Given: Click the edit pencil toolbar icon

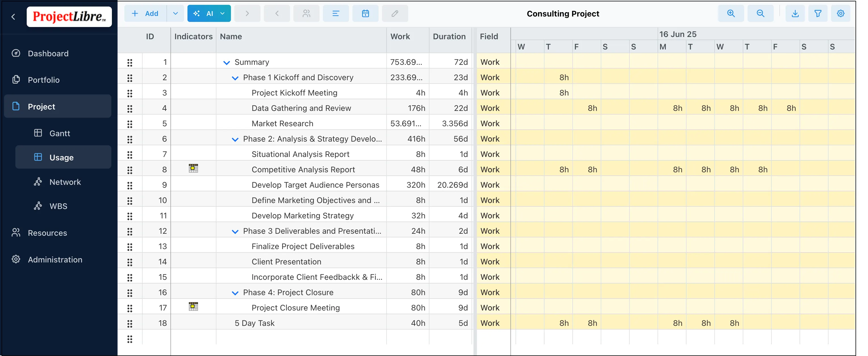Looking at the screenshot, I should pyautogui.click(x=395, y=13).
